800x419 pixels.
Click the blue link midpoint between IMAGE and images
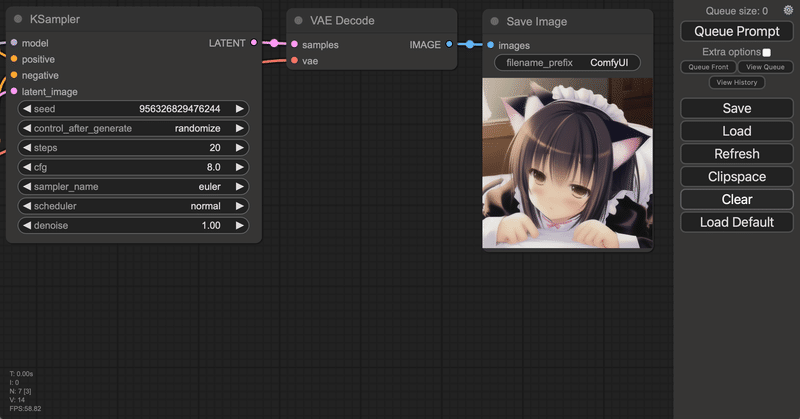[470, 45]
